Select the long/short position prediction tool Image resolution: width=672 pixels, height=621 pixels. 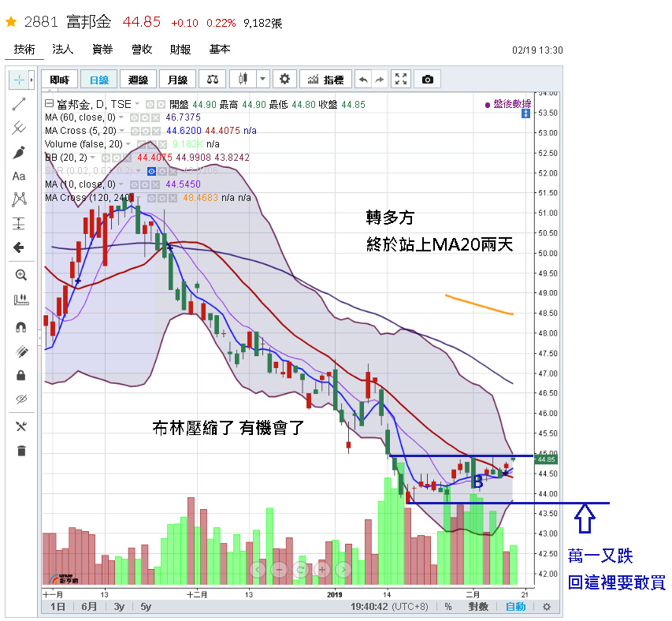19,224
